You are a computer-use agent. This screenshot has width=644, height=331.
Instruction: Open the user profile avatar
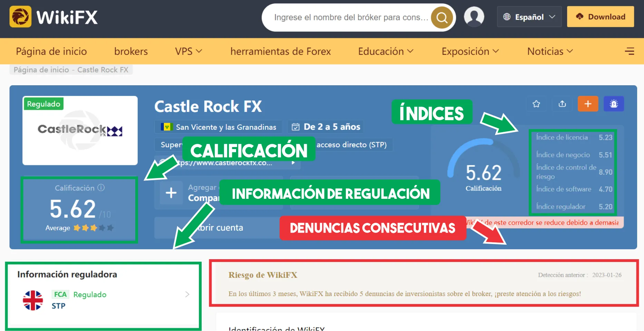[474, 17]
